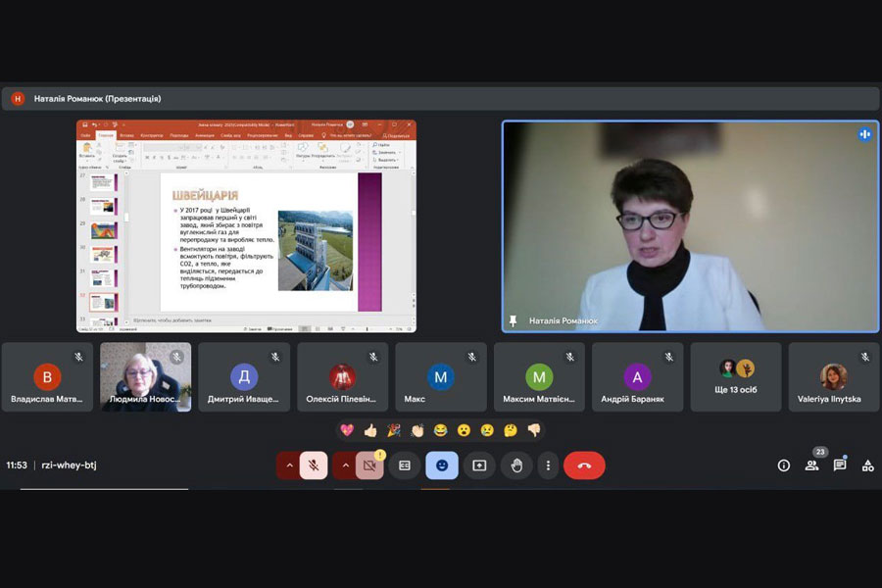This screenshot has height=588, width=882.
Task: Toggle the muted microphone button
Action: click(314, 465)
